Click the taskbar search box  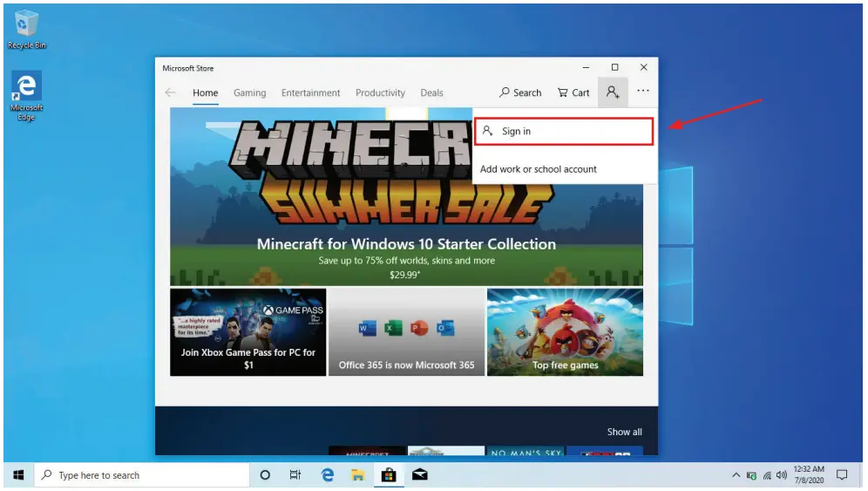point(142,475)
